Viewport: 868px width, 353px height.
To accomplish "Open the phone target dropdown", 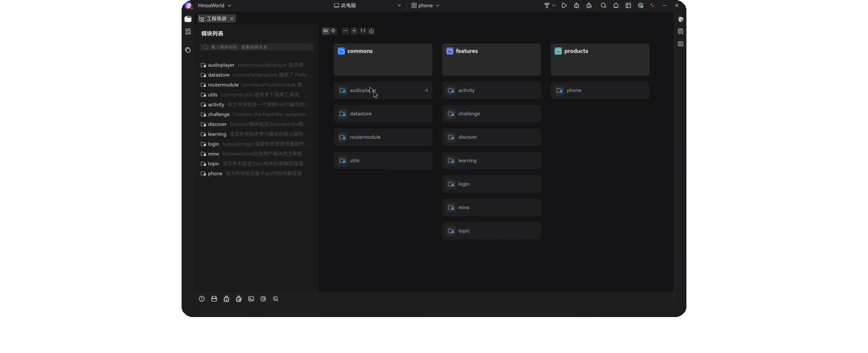I will tap(425, 5).
